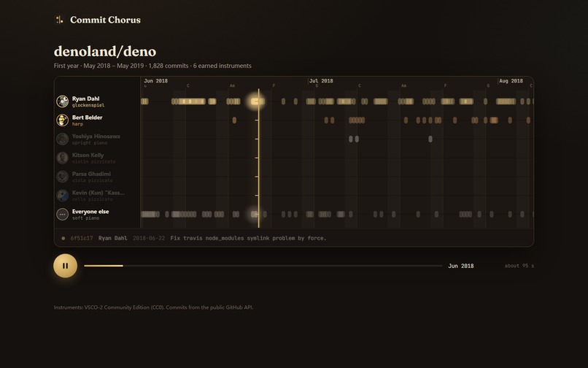Toggle Bert Belder harp track
588x368 pixels.
98,120
